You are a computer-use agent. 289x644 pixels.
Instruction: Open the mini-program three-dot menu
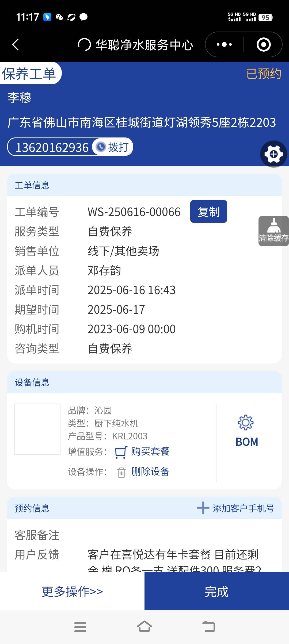point(224,44)
